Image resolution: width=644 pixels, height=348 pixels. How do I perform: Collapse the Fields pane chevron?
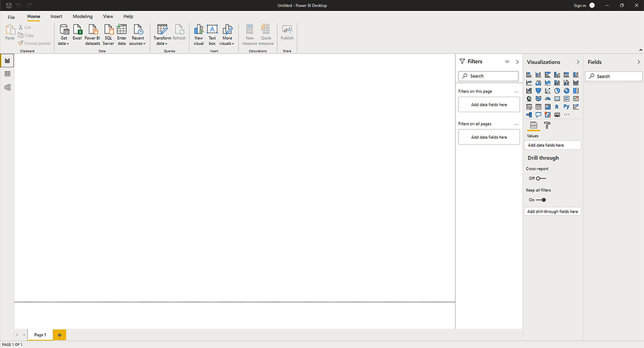(x=638, y=62)
